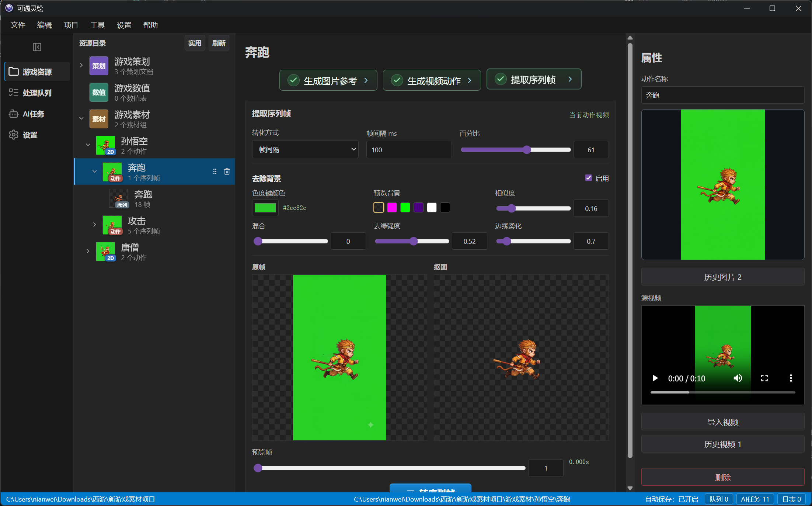Select the white preview background
Screen dimensions: 812x506
432,208
